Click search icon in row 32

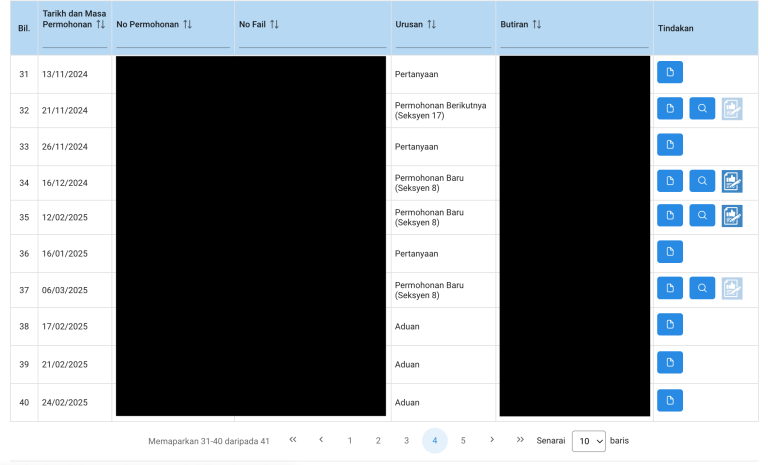[x=702, y=109]
